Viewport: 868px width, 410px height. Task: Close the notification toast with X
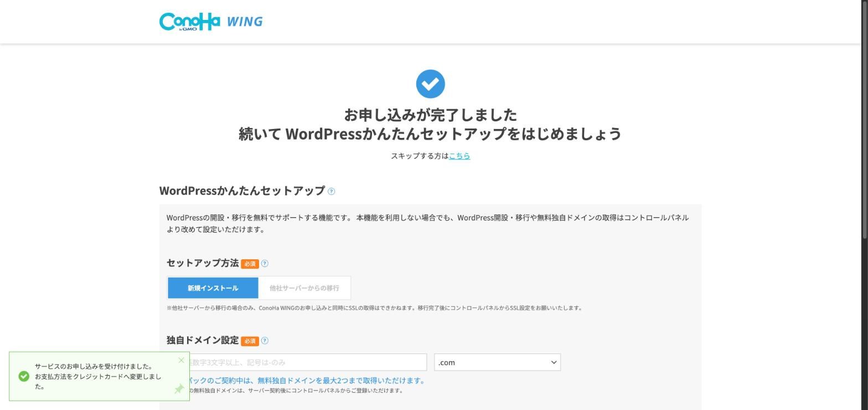click(x=181, y=361)
